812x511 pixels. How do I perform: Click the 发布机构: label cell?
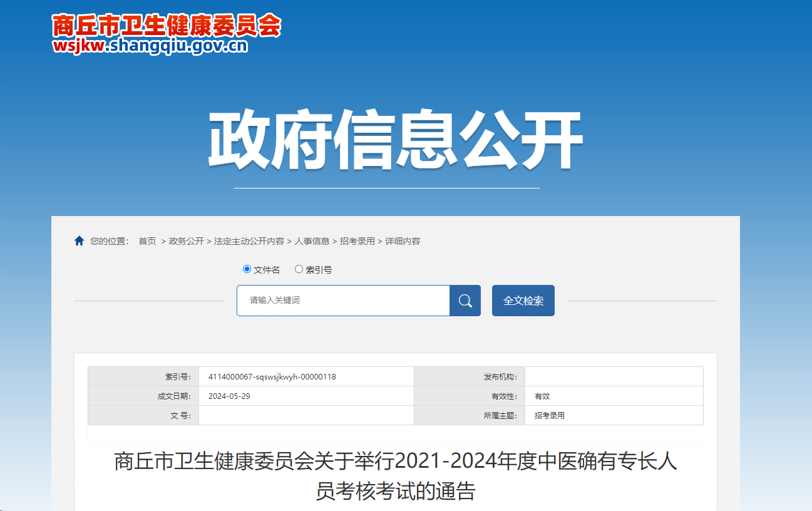(470, 377)
